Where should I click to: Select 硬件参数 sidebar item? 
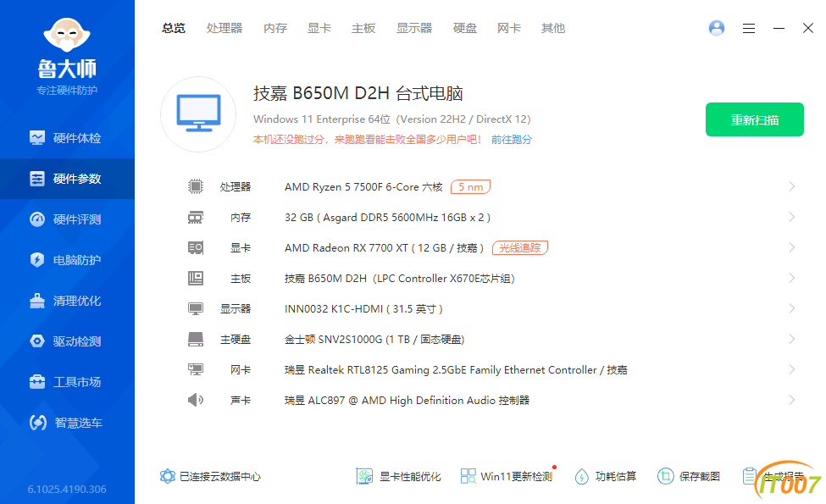[67, 179]
